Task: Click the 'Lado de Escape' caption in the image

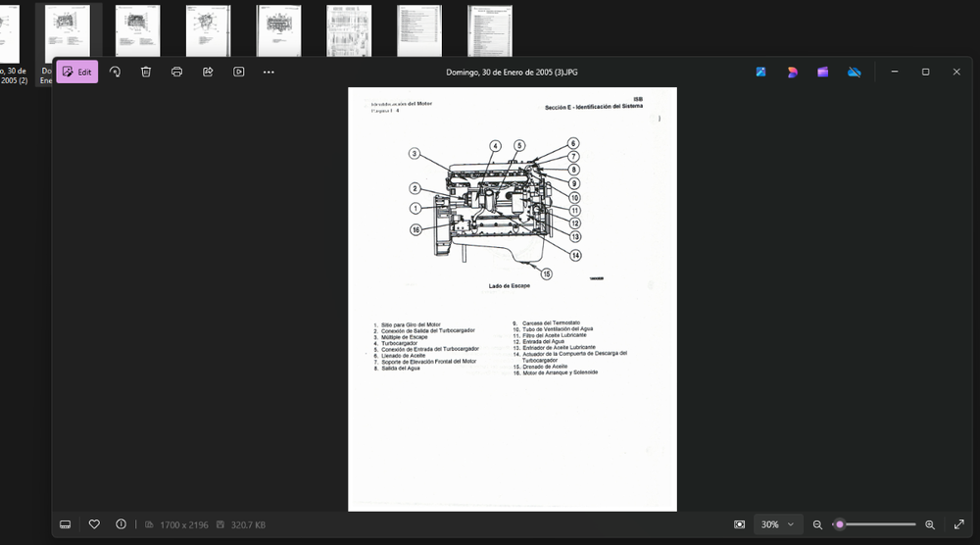Action: pos(510,285)
